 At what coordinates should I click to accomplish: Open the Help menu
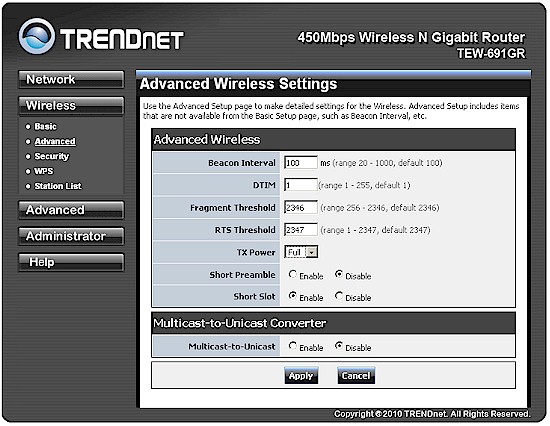coord(71,262)
